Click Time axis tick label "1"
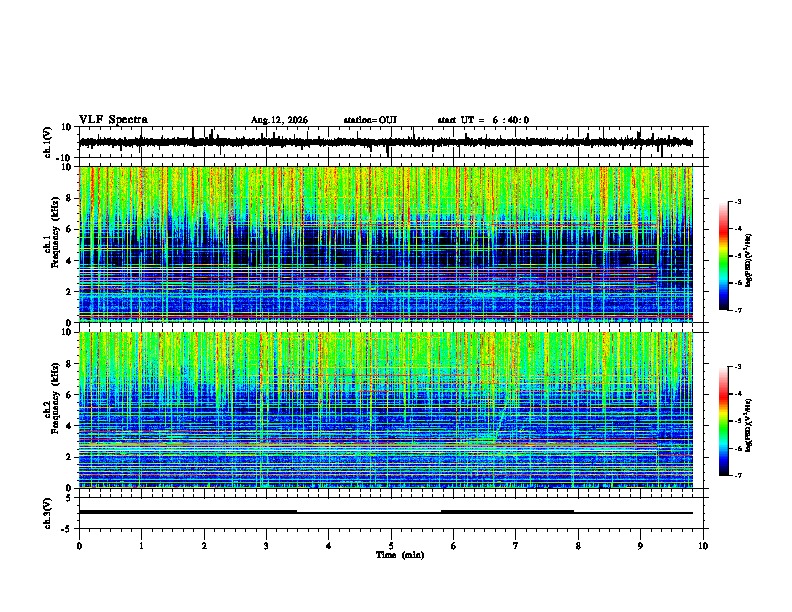The height and width of the screenshot is (612, 792). point(141,546)
